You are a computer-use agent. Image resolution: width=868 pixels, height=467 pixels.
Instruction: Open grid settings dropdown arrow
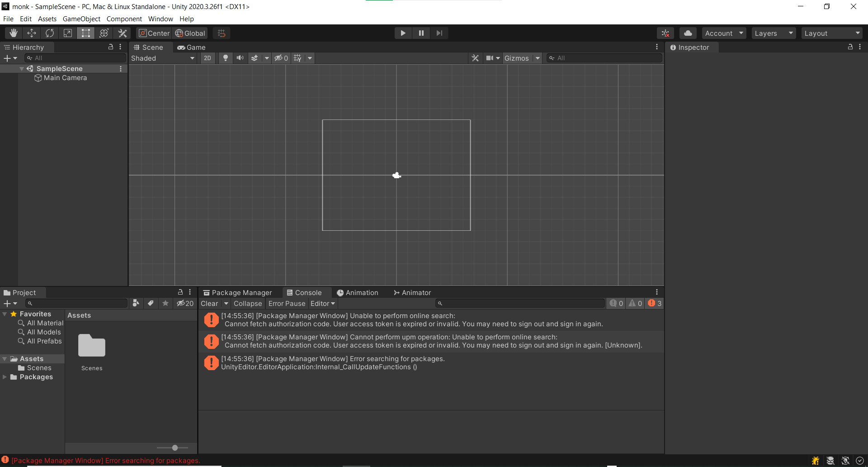310,58
